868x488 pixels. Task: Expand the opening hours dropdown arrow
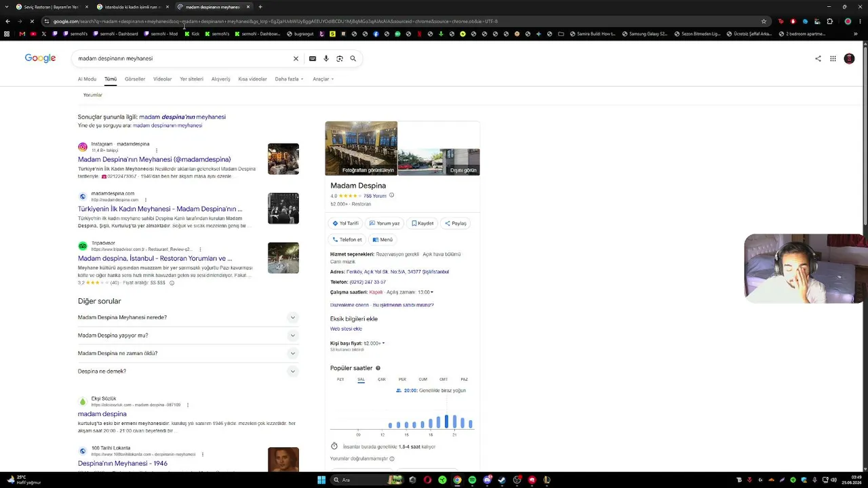coord(432,292)
